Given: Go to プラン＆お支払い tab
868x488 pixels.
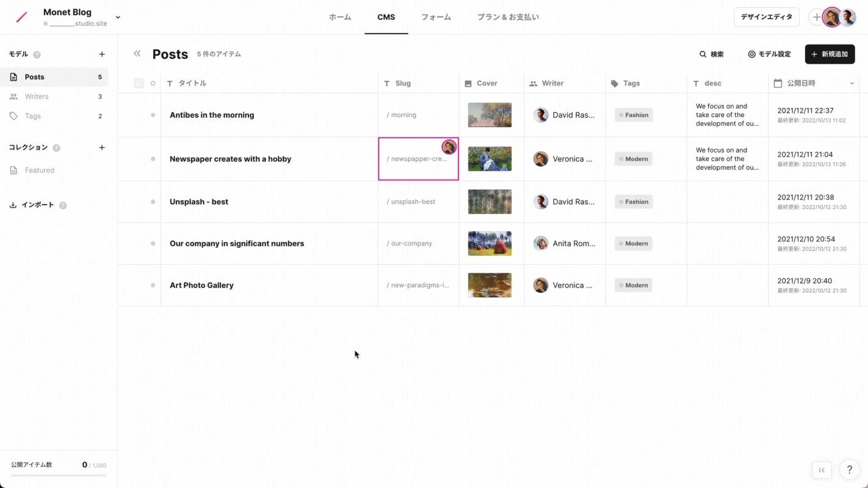Looking at the screenshot, I should (508, 17).
